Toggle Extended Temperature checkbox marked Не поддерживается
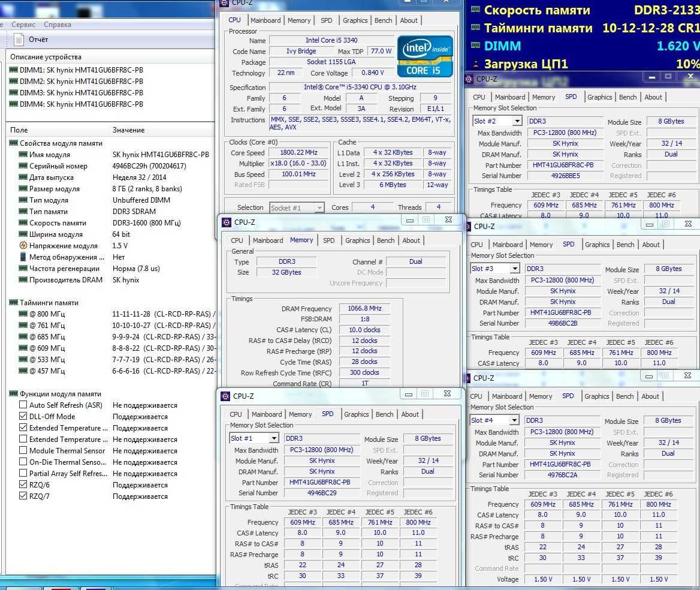The width and height of the screenshot is (700, 590). pos(23,439)
